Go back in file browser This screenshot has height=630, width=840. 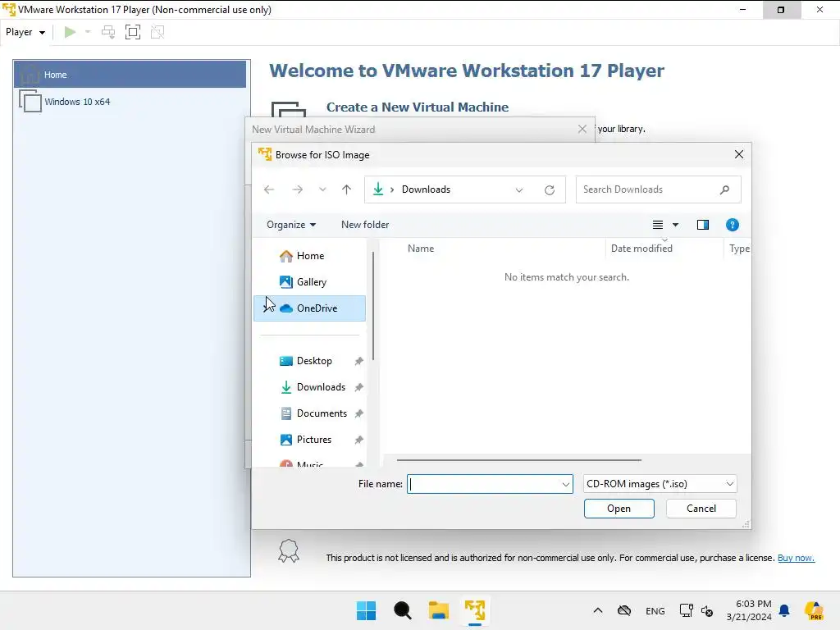(x=269, y=189)
